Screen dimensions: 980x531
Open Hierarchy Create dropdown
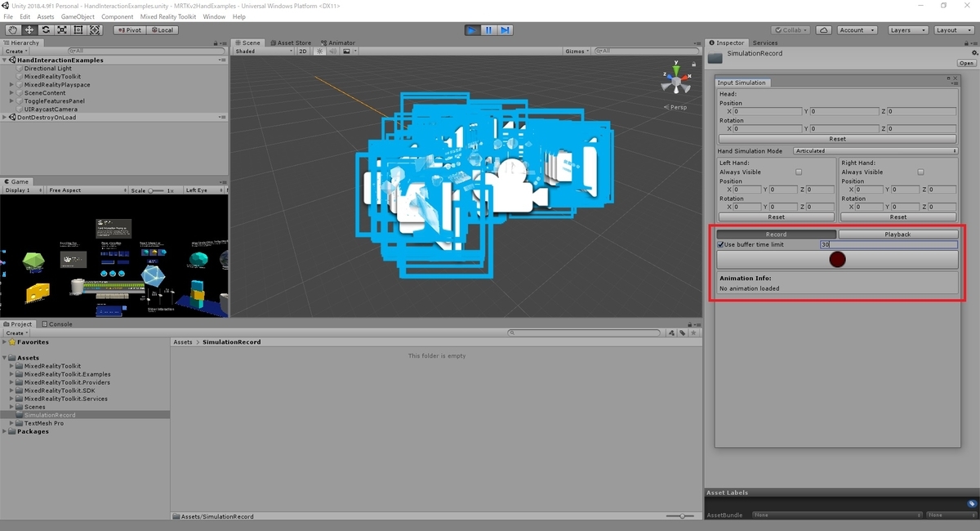click(16, 51)
